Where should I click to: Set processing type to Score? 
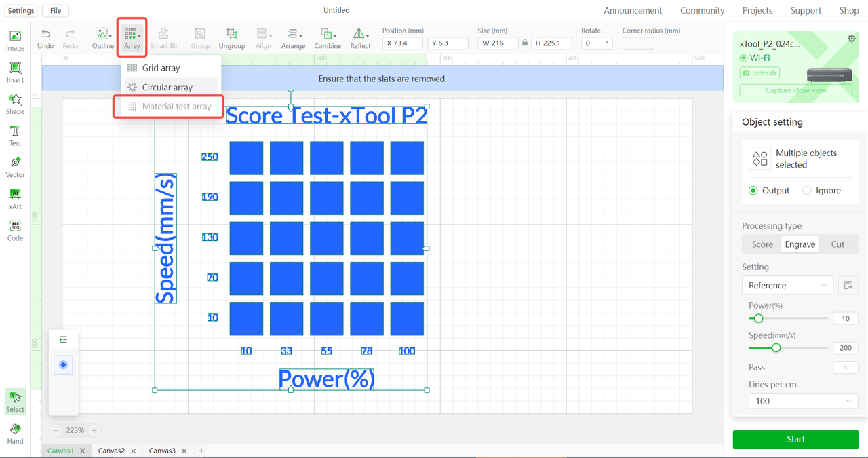tap(762, 244)
